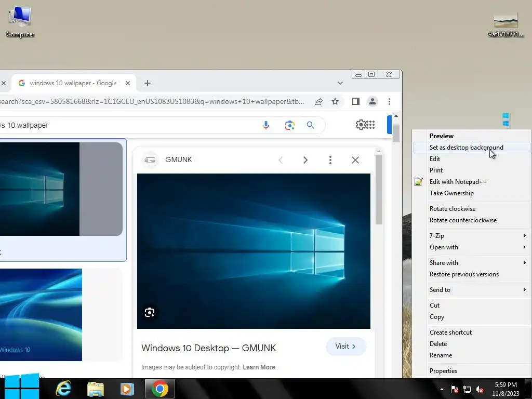This screenshot has width=532, height=399.
Task: Show hidden system tray icons
Action: click(442, 389)
